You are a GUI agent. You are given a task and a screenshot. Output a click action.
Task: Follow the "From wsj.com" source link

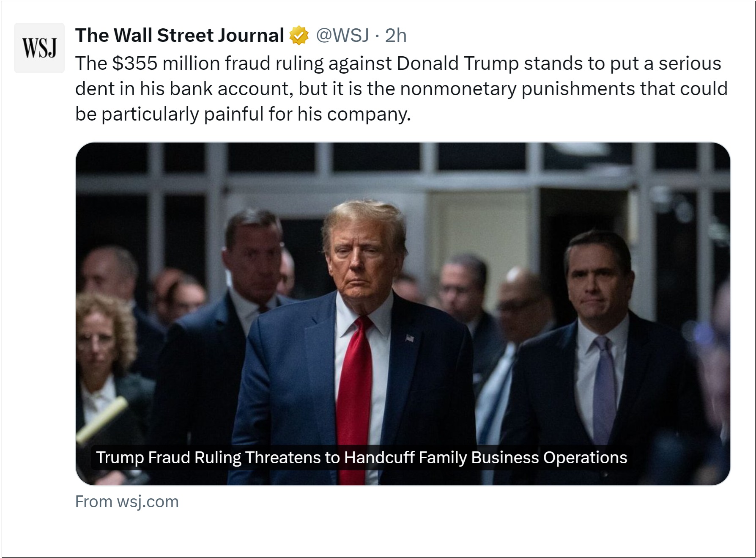pos(127,502)
